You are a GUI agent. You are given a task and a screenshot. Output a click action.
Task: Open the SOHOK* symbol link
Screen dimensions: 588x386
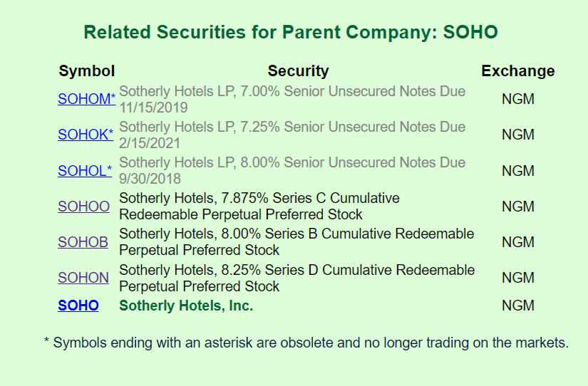click(x=86, y=135)
